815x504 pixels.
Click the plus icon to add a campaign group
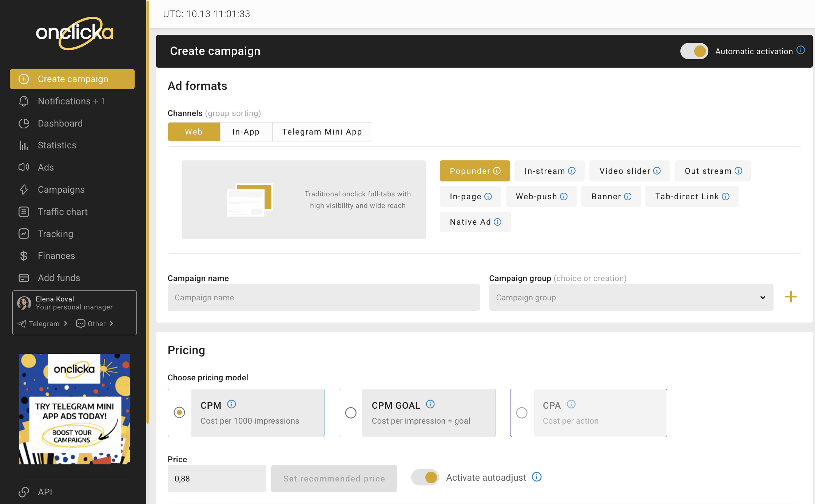791,297
